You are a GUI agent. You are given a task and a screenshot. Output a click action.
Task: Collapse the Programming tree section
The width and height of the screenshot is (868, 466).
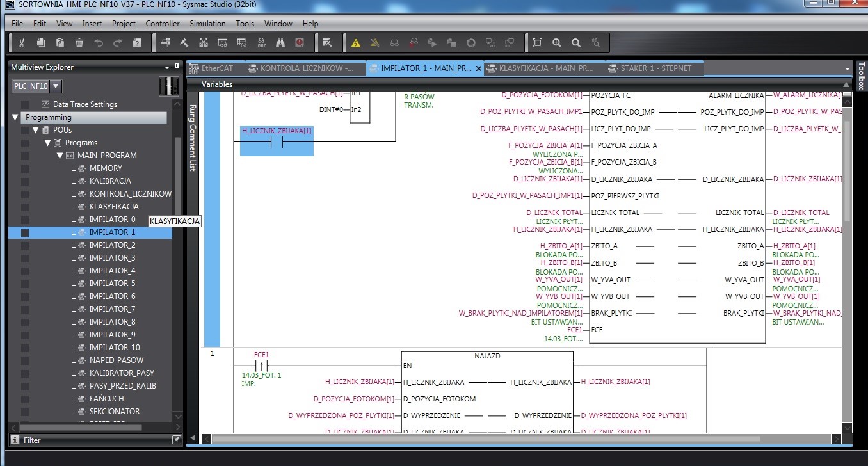(x=15, y=117)
